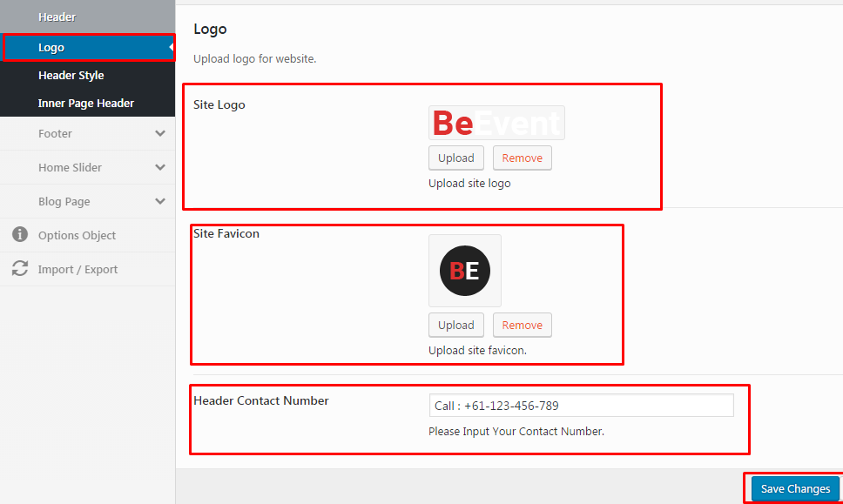Select the Logo item in sidebar

click(x=51, y=48)
